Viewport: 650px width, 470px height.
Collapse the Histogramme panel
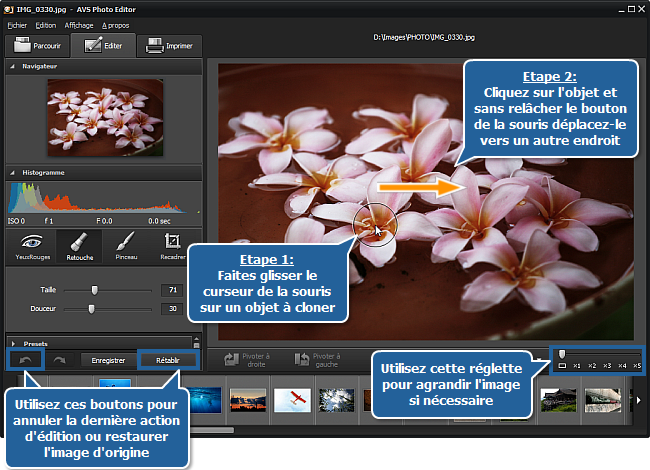tap(12, 172)
